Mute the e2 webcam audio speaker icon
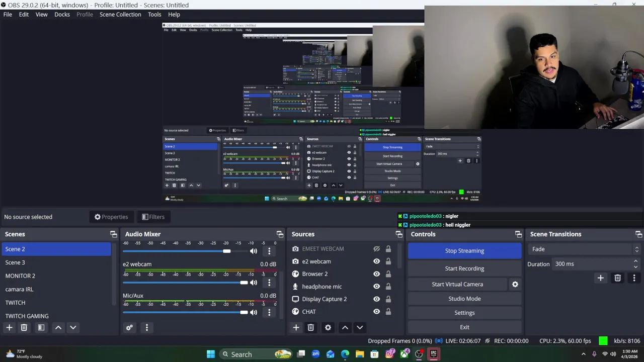The height and width of the screenshot is (362, 644). [254, 283]
